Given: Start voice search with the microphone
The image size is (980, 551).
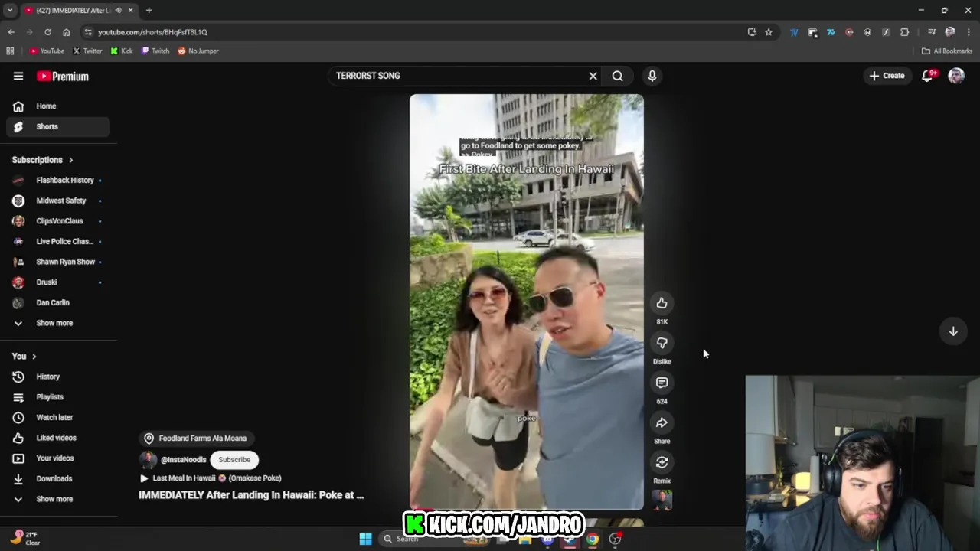Looking at the screenshot, I should point(652,76).
